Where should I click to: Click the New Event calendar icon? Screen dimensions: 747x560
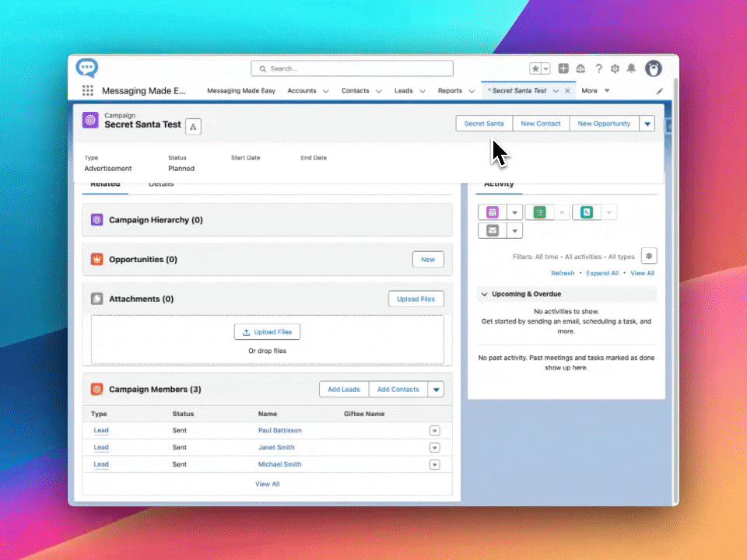click(x=493, y=212)
